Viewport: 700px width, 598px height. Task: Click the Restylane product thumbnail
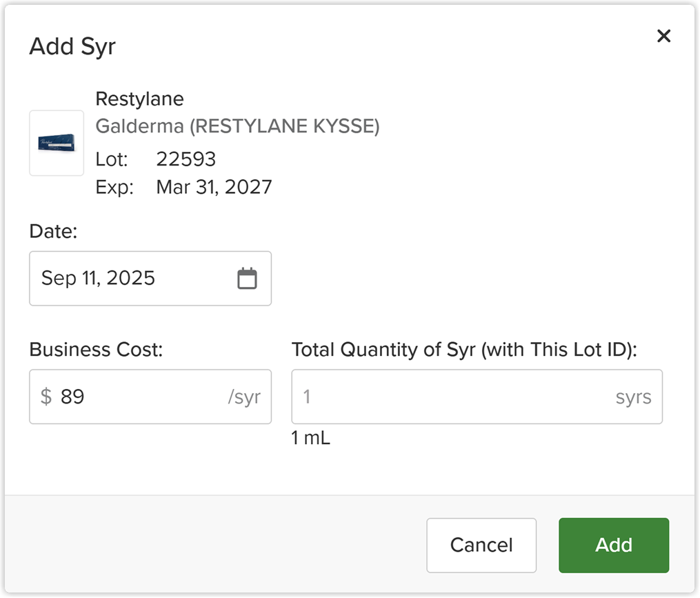pos(57,143)
